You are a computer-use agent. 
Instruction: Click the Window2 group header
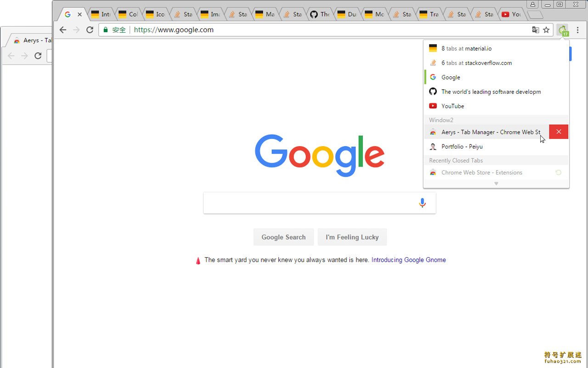pos(496,120)
